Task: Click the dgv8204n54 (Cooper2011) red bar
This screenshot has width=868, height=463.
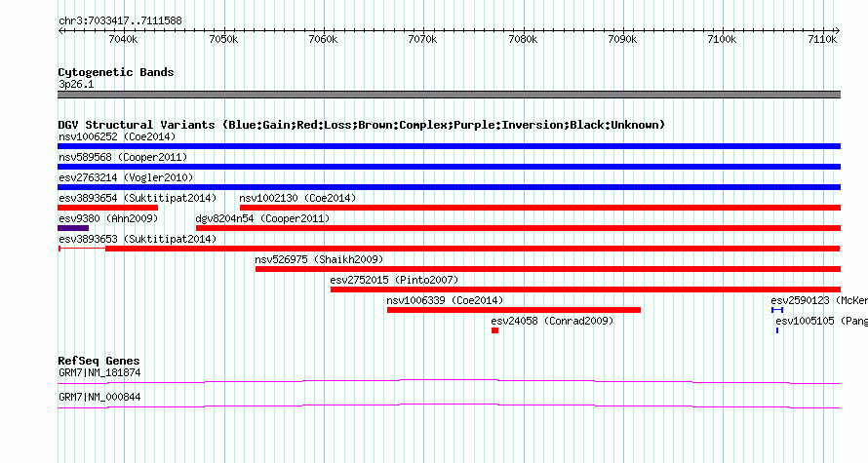Action: (x=518, y=228)
